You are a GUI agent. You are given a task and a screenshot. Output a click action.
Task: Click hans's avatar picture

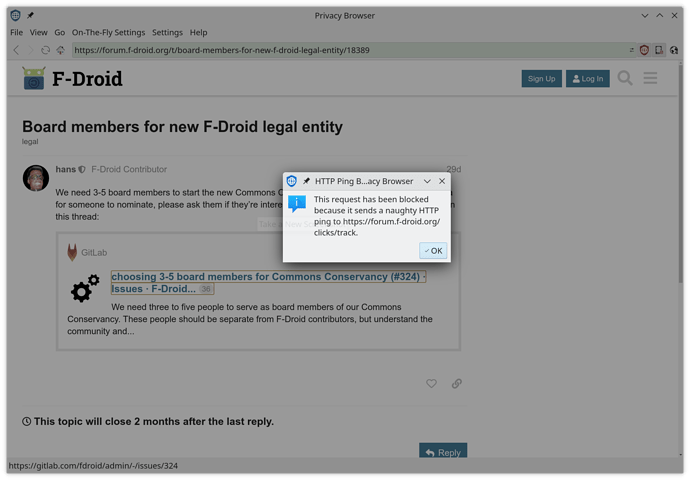click(x=36, y=178)
